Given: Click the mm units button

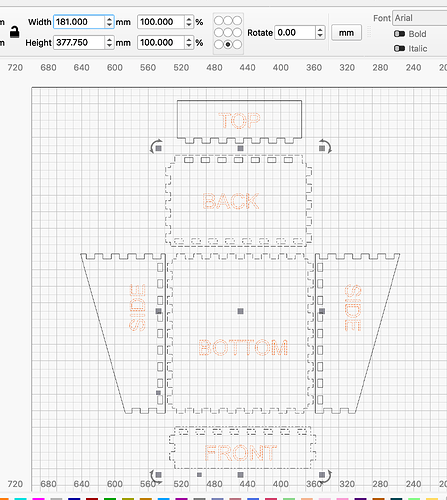Looking at the screenshot, I should (x=346, y=33).
